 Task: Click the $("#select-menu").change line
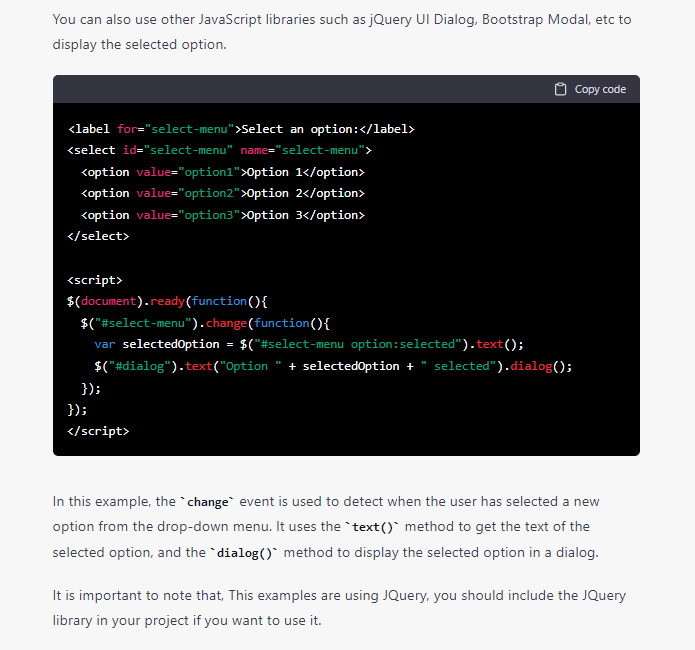[x=205, y=323]
